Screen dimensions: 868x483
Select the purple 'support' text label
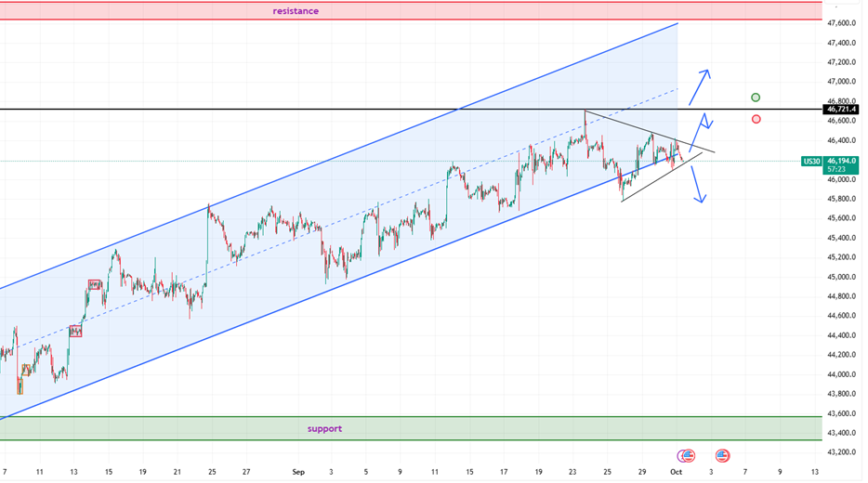[x=324, y=429]
